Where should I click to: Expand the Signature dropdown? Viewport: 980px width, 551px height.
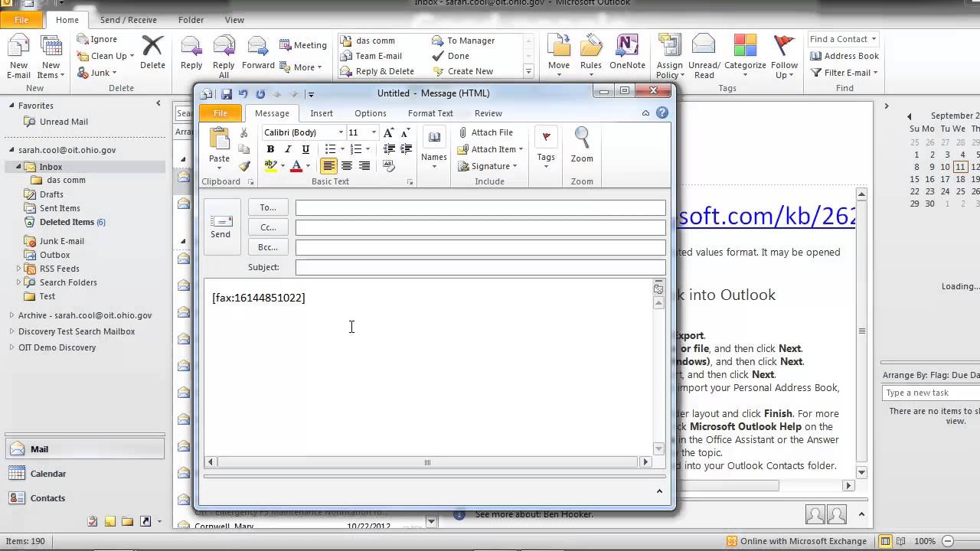[514, 166]
